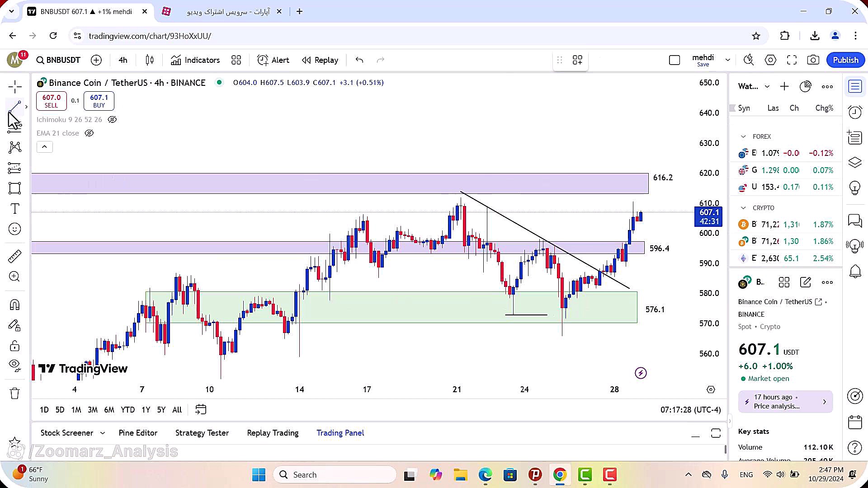
Task: Activate the zoom in tool
Action: (14, 277)
